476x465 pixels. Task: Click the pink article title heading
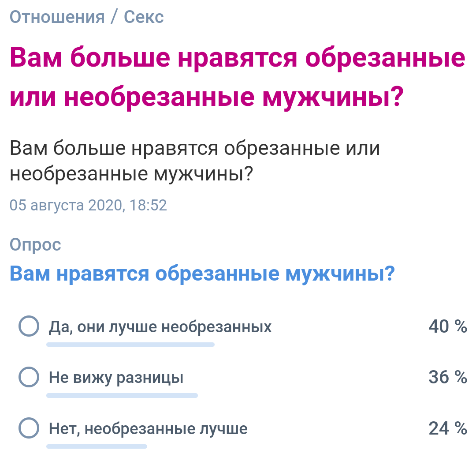click(x=238, y=77)
